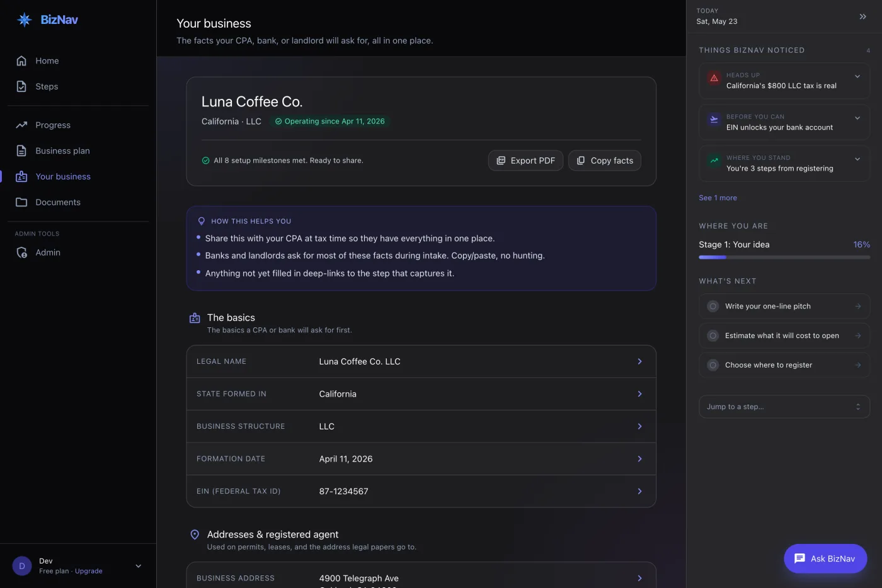Click the Stage 1 progress bar
This screenshot has width=882, height=588.
coord(784,257)
